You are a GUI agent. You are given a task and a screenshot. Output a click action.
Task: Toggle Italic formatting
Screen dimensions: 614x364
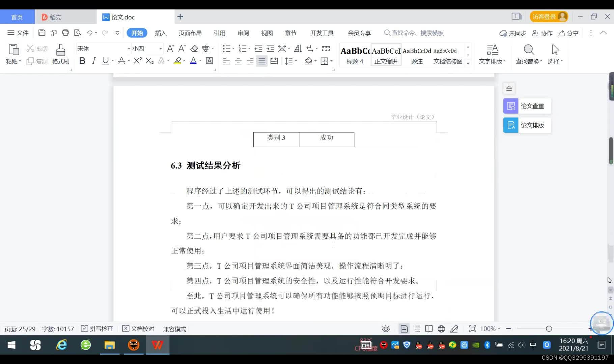click(94, 61)
